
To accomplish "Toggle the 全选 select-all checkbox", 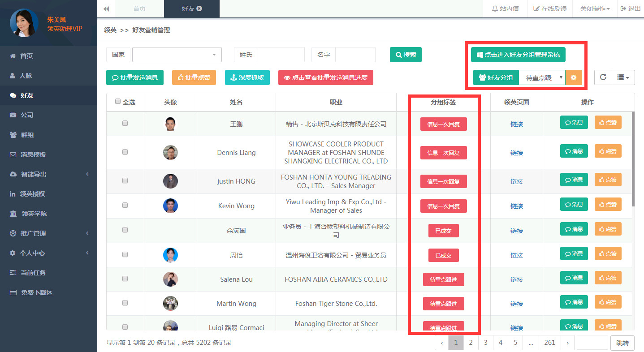I will point(118,102).
